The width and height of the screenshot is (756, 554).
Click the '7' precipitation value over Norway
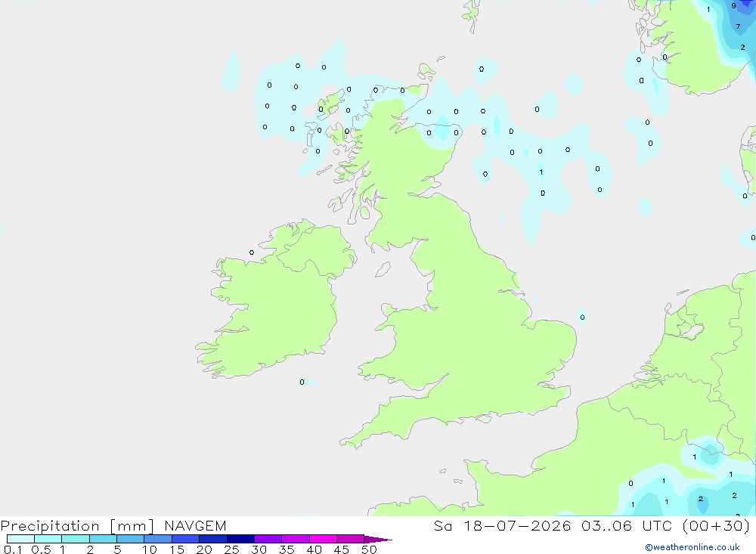tap(738, 26)
